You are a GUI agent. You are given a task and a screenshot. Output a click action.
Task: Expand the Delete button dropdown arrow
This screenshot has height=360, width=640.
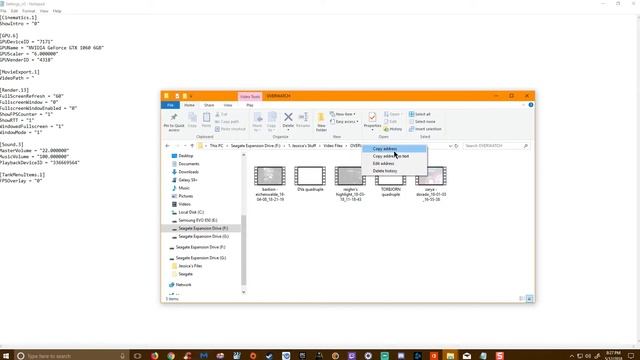coord(288,130)
